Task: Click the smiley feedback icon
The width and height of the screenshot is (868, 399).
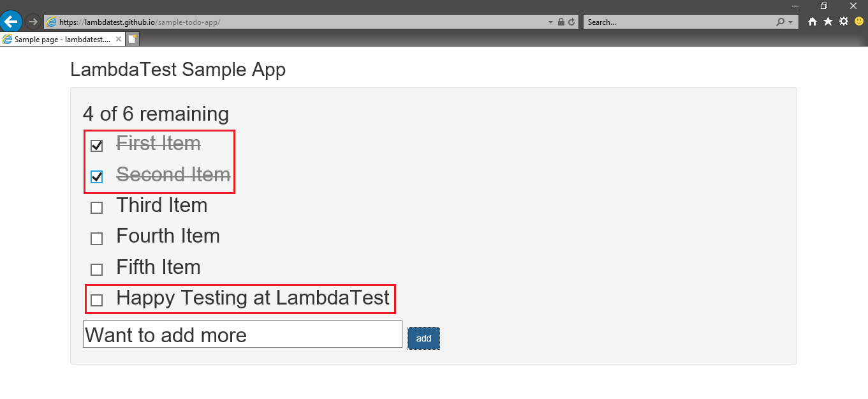Action: coord(859,22)
